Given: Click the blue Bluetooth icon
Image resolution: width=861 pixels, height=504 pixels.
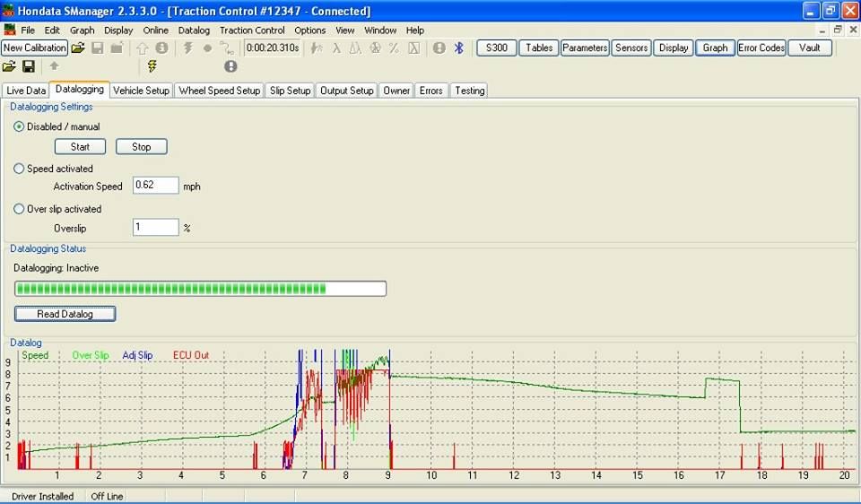Looking at the screenshot, I should (459, 48).
